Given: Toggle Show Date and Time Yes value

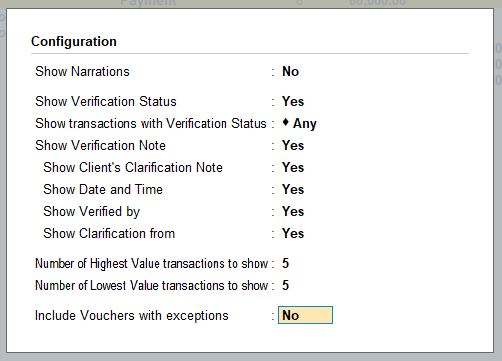Looking at the screenshot, I should tap(293, 189).
